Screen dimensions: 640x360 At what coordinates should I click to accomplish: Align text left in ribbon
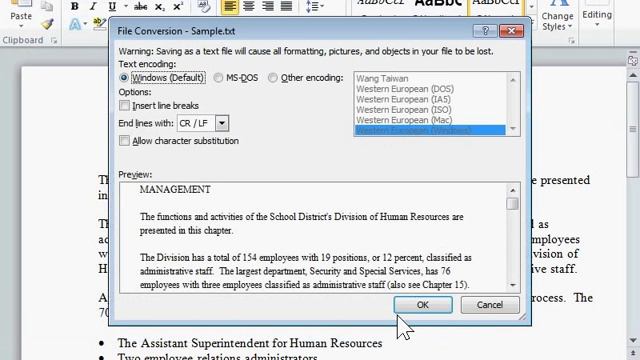pyautogui.click(x=230, y=6)
